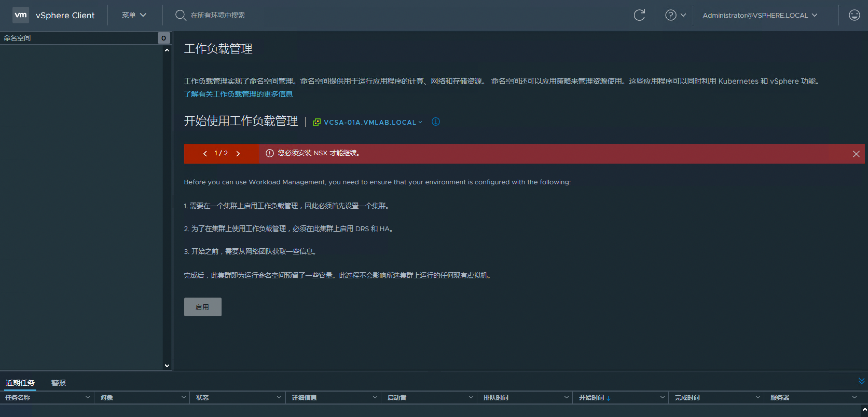The image size is (868, 417).
Task: Sort by 任务名称 column header
Action: [18, 398]
